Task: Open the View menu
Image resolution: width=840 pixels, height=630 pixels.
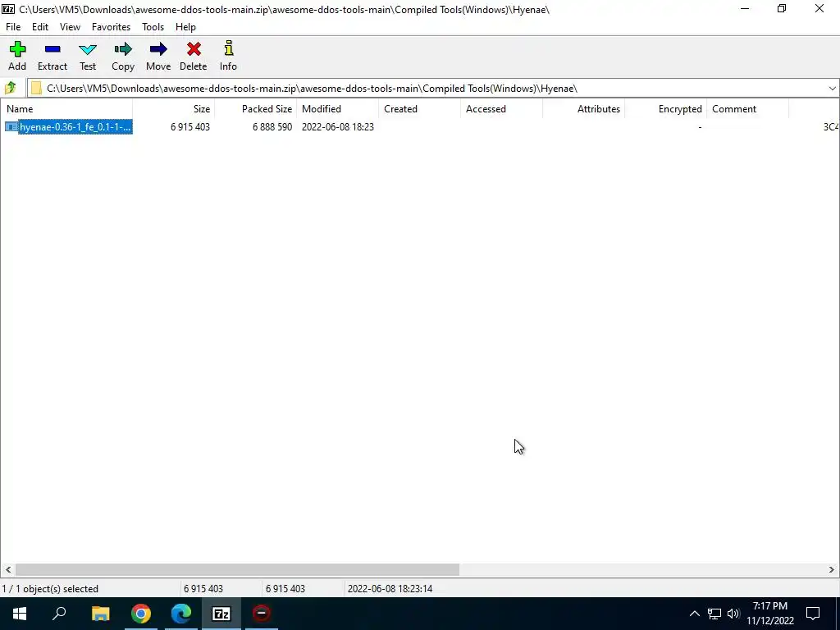Action: coord(71,27)
